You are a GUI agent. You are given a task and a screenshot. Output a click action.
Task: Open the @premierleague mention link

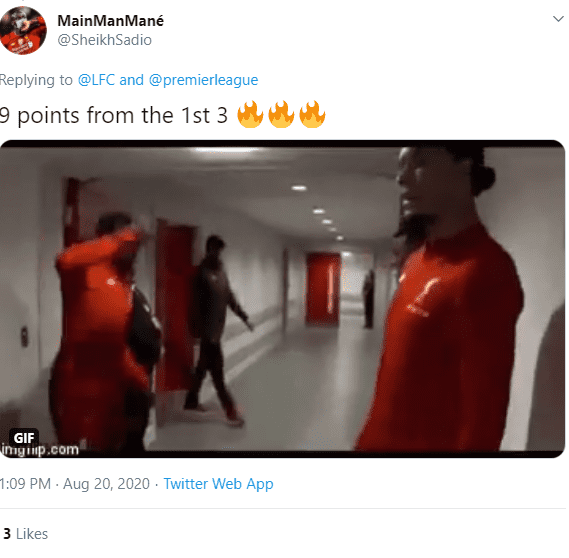(204, 80)
